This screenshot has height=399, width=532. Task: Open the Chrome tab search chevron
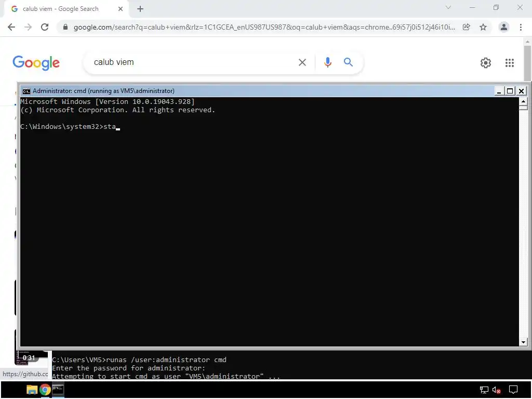pyautogui.click(x=448, y=7)
